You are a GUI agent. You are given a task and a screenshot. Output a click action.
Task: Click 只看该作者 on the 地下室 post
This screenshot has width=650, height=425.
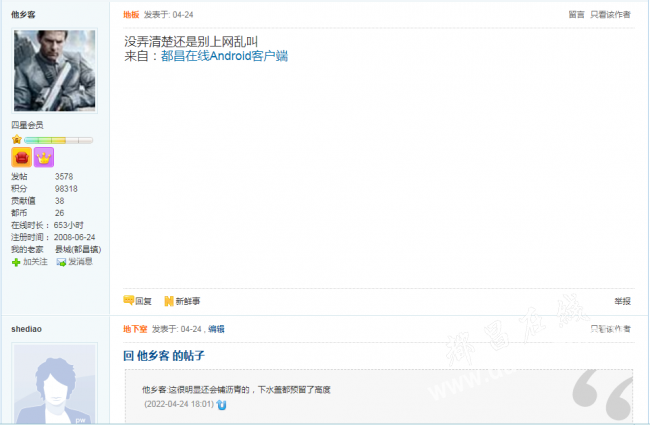(610, 329)
